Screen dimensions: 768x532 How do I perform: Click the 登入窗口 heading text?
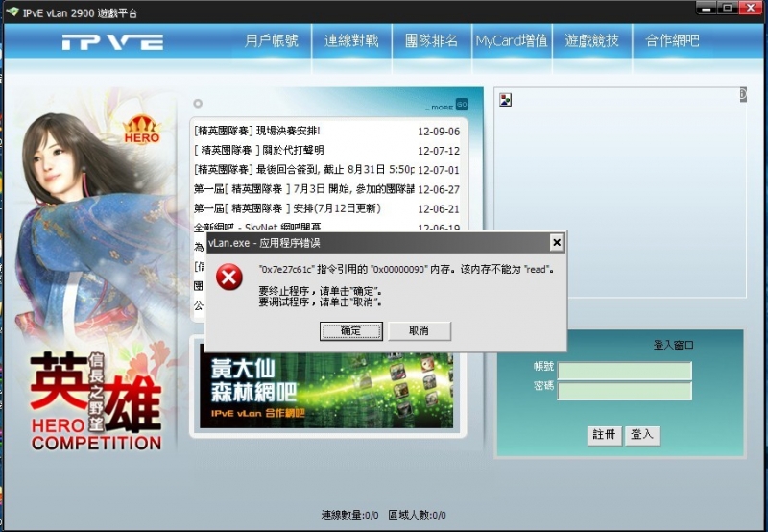(x=673, y=346)
